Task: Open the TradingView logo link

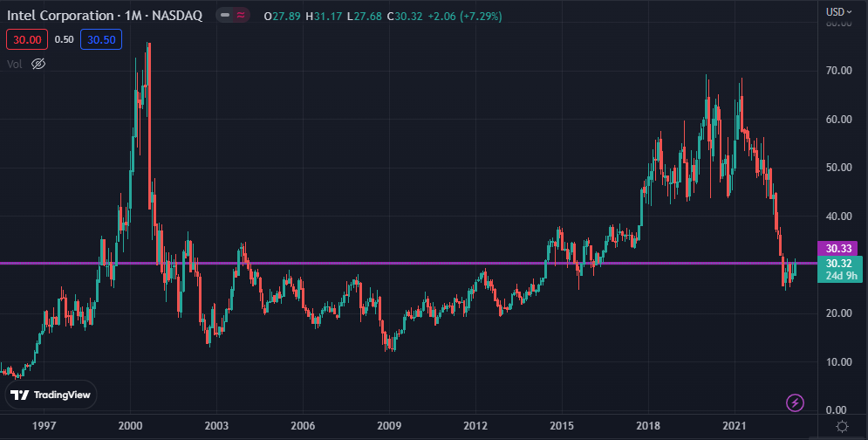Action: pyautogui.click(x=51, y=395)
